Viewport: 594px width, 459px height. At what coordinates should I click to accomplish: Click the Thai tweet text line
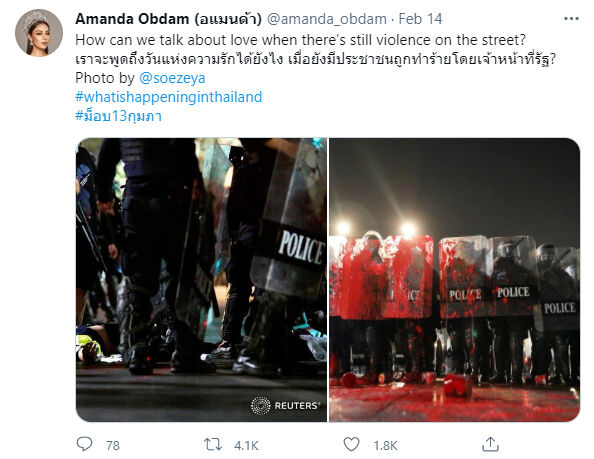pyautogui.click(x=315, y=59)
